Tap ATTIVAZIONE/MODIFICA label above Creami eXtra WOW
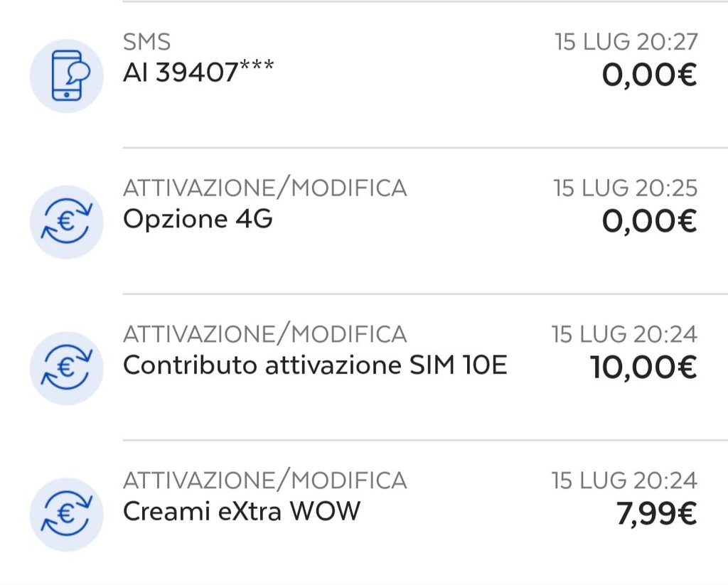728x585 pixels. pos(265,481)
